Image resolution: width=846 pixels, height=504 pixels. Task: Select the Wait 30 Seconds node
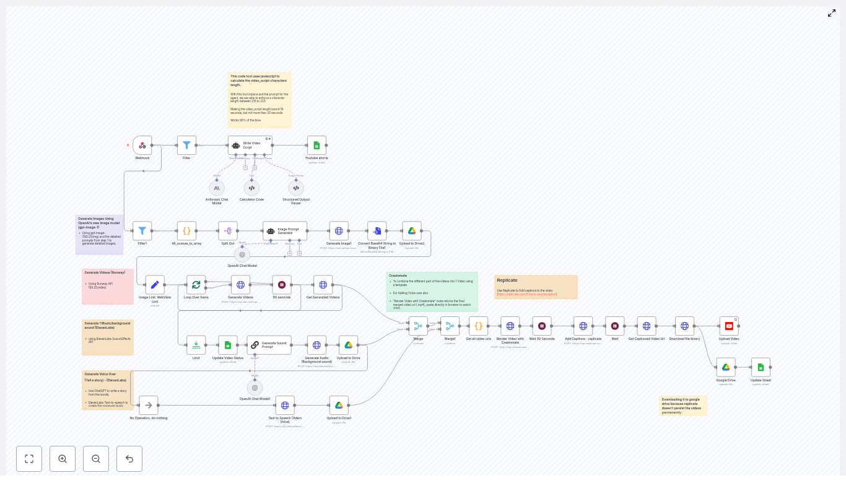click(x=541, y=326)
